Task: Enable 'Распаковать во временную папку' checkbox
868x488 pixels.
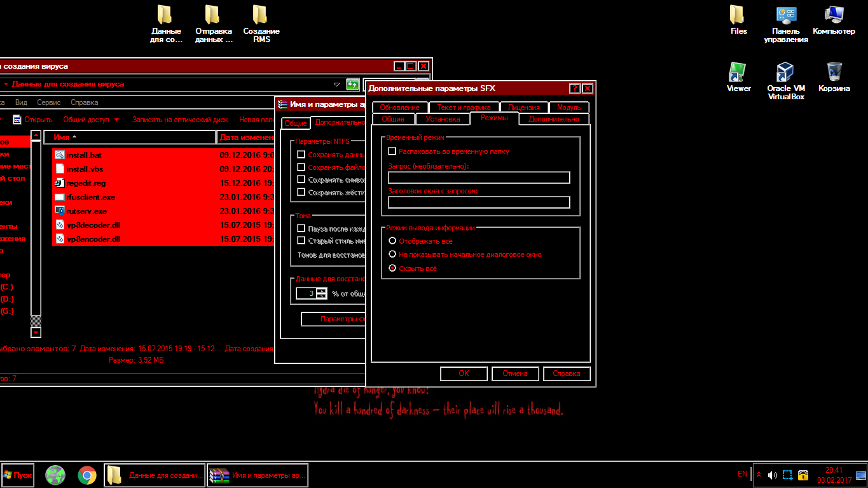Action: tap(392, 151)
